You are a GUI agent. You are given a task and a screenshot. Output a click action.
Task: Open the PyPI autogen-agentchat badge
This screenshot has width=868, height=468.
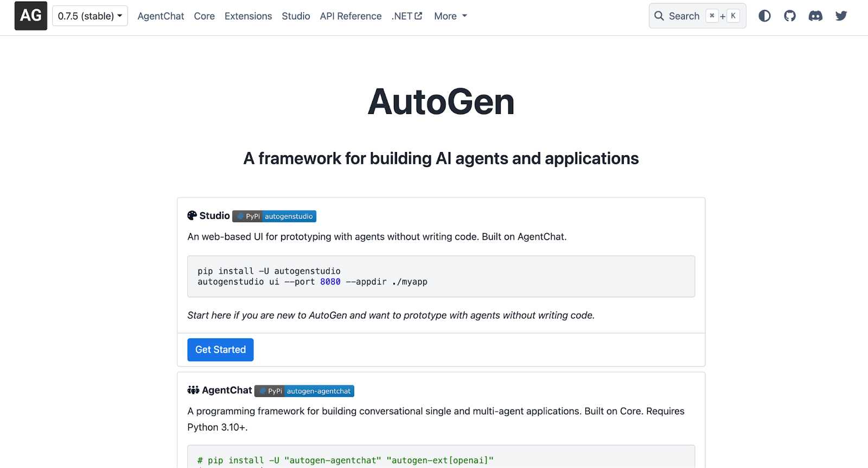pos(304,391)
